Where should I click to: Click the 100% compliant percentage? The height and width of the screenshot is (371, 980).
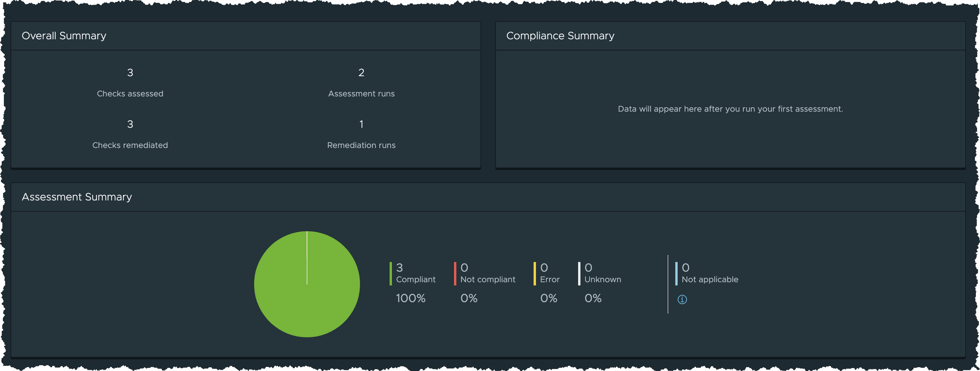(411, 298)
